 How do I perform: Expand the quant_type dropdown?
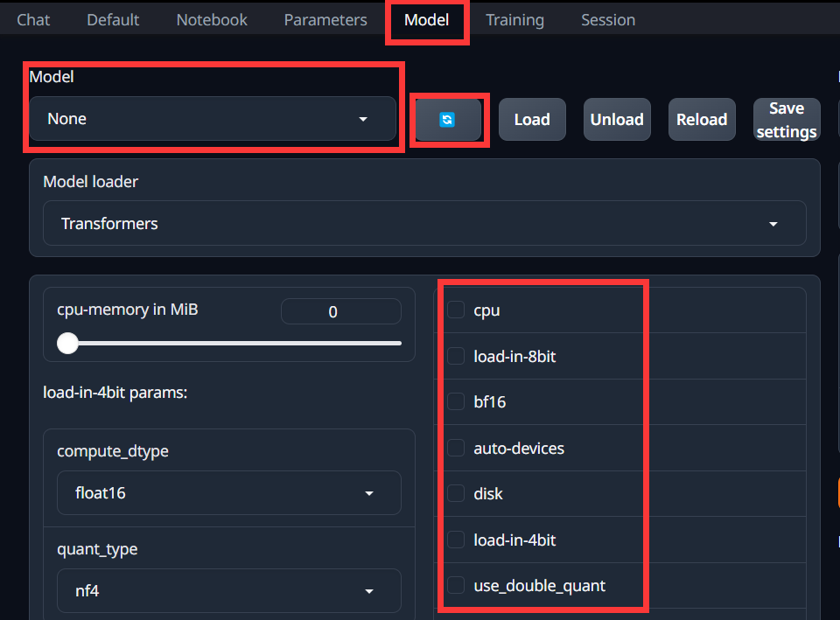228,591
